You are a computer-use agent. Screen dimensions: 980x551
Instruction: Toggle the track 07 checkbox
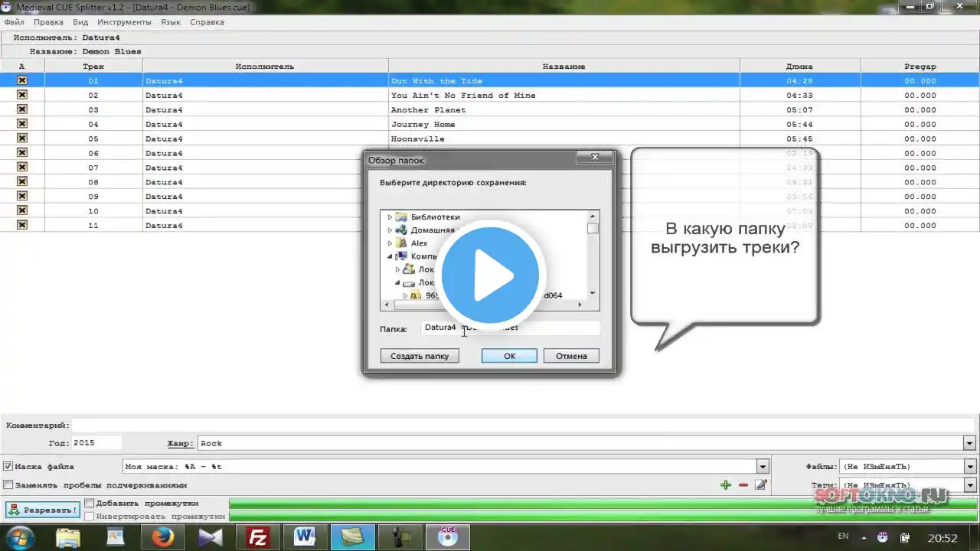coord(22,168)
